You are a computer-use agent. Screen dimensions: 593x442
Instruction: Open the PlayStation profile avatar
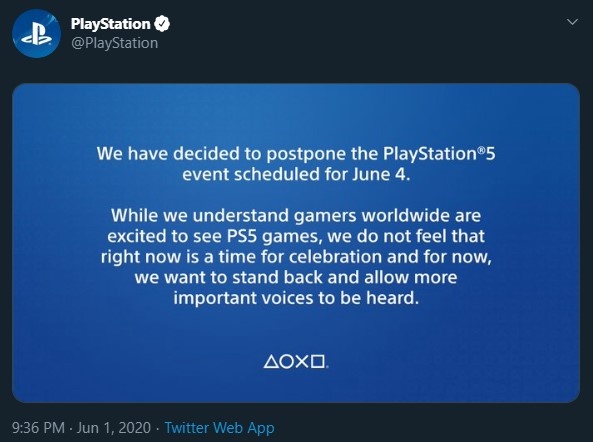click(x=36, y=34)
